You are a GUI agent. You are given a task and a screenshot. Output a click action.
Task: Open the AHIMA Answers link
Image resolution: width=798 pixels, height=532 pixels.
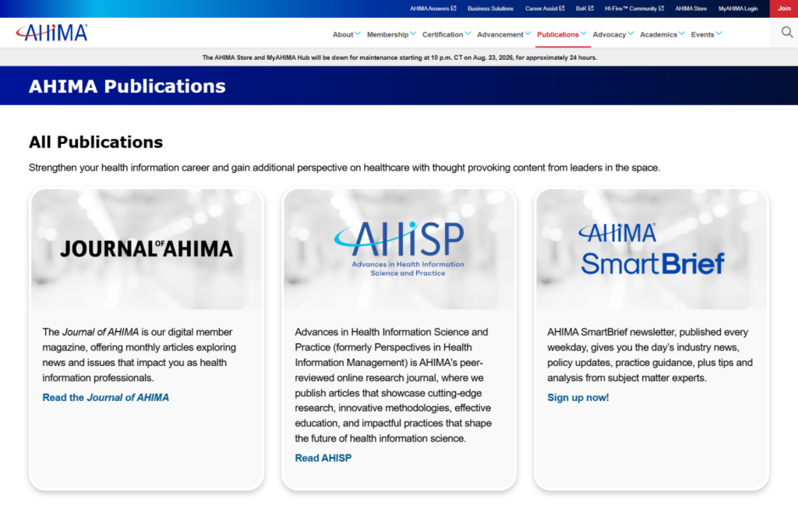(x=429, y=9)
